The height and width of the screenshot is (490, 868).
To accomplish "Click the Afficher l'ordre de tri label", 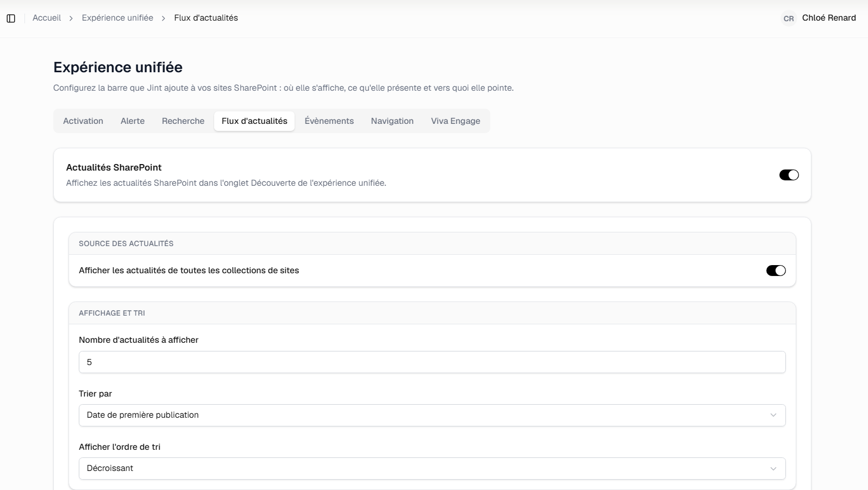I will pyautogui.click(x=120, y=447).
